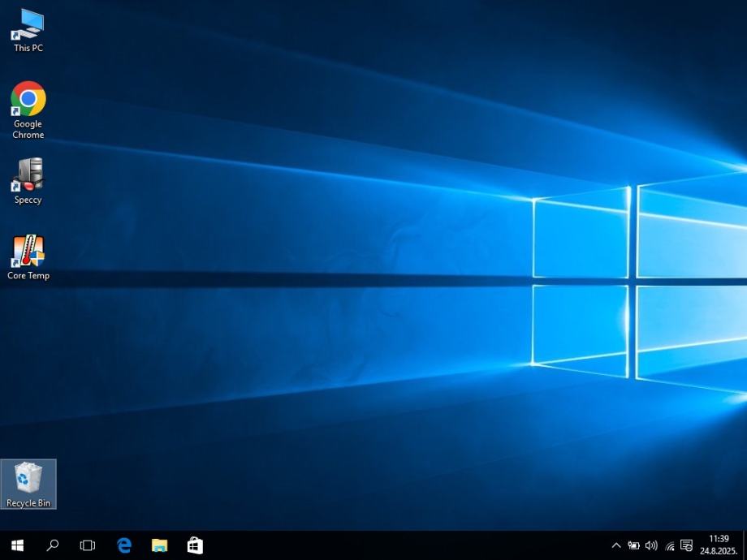
Task: Select the Google Chrome desktop shortcut
Action: [x=28, y=99]
